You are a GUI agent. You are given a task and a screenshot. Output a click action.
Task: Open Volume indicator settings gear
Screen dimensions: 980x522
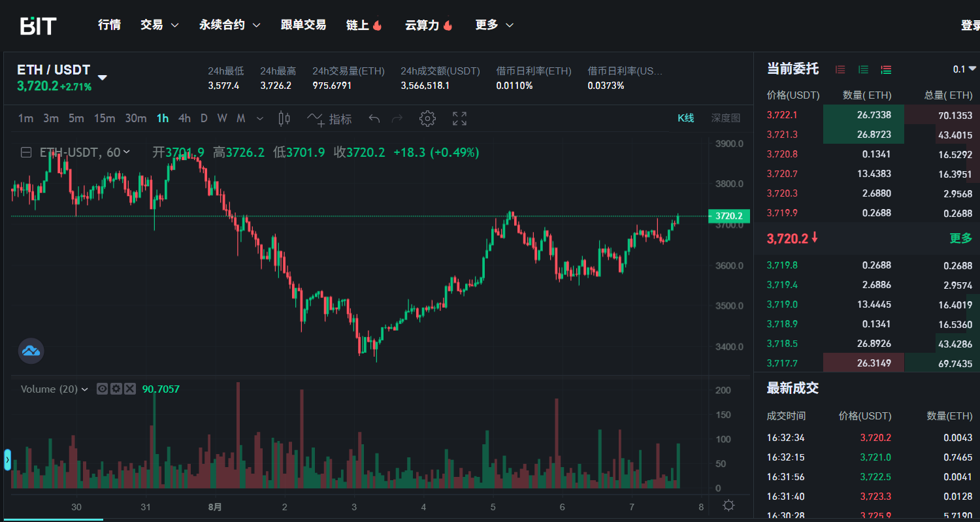(116, 389)
